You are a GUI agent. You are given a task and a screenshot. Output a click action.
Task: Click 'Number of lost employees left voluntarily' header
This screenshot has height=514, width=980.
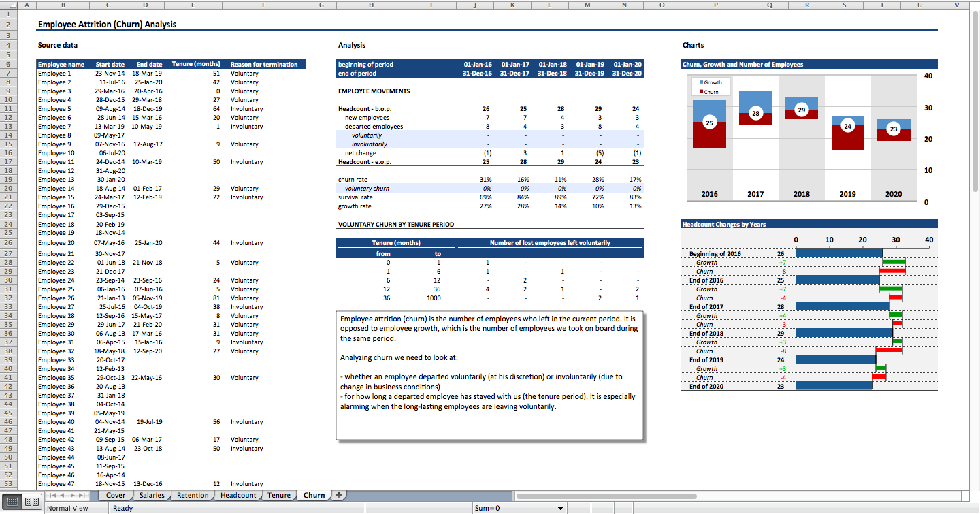pos(550,242)
